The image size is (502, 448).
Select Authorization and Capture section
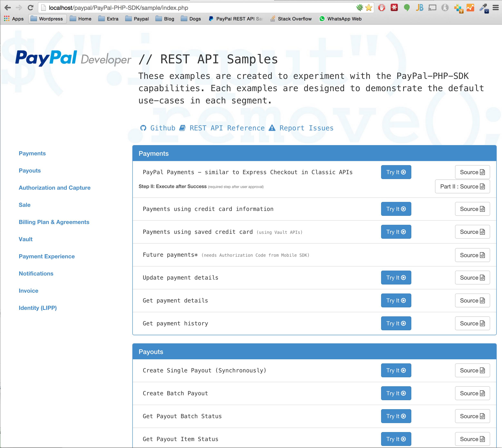[x=55, y=188]
